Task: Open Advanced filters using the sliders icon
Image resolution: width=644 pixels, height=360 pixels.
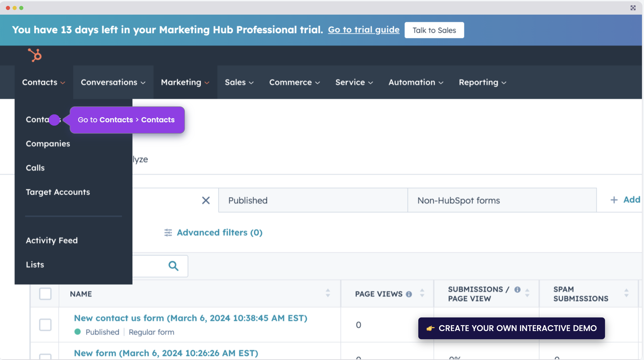Action: pyautogui.click(x=168, y=233)
